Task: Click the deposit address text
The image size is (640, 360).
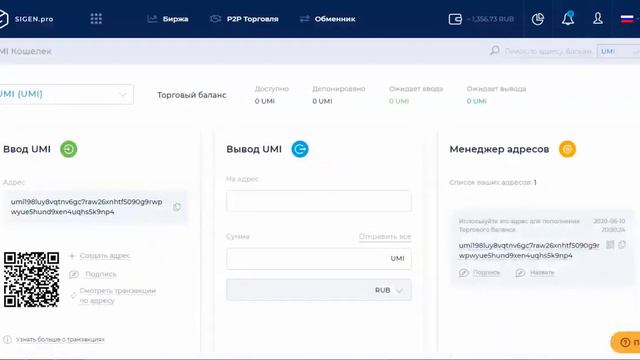Action: click(x=87, y=207)
